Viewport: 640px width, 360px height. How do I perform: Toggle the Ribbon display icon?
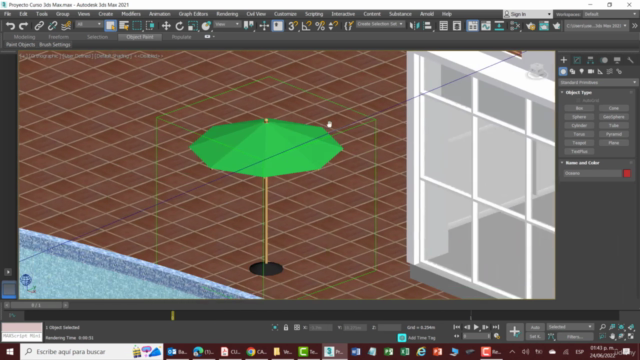tap(472, 26)
